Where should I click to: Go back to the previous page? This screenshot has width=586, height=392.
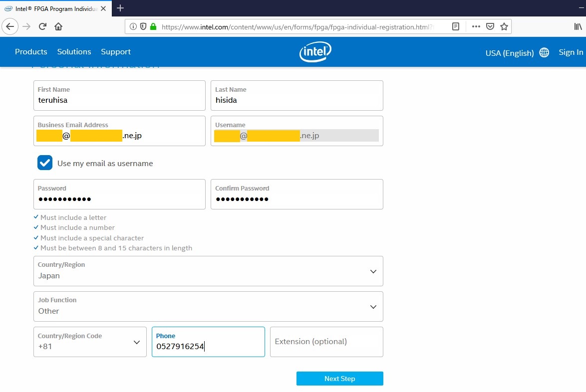point(10,26)
